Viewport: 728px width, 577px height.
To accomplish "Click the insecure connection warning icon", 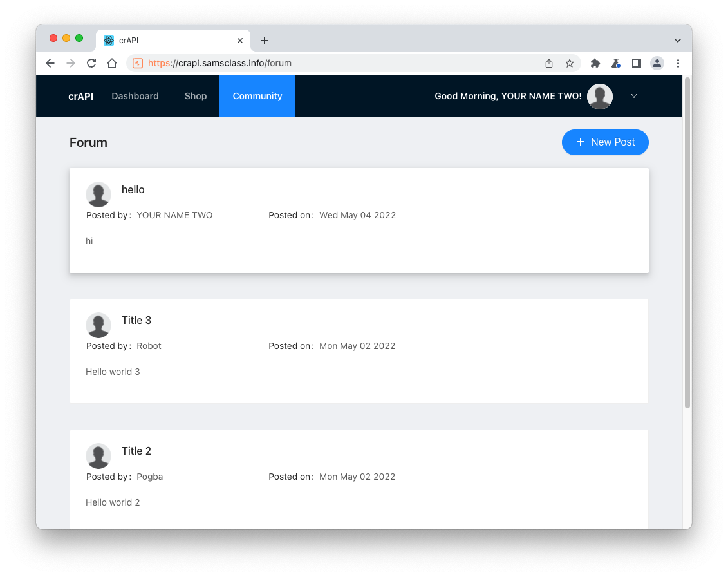I will tap(138, 63).
